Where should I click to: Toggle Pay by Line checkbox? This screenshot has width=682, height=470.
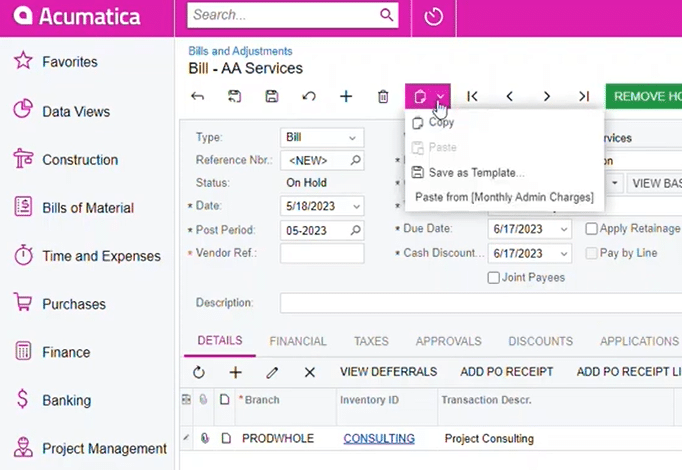pos(591,253)
